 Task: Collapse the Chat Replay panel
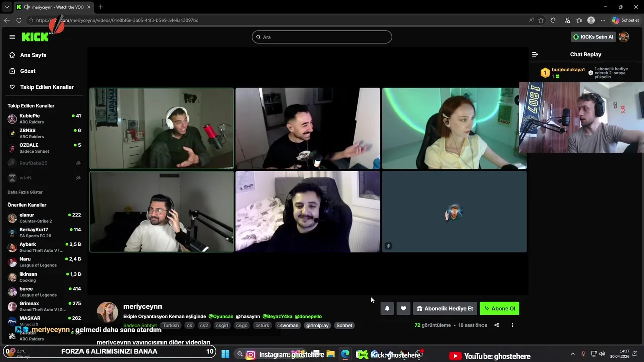click(535, 54)
